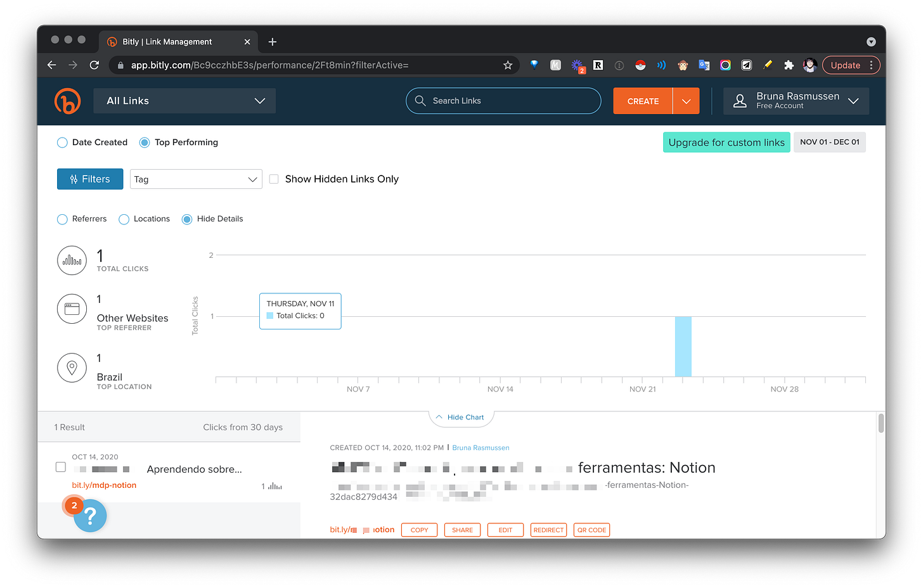
Task: Check Show Hidden Links Only checkbox
Action: [x=274, y=179]
